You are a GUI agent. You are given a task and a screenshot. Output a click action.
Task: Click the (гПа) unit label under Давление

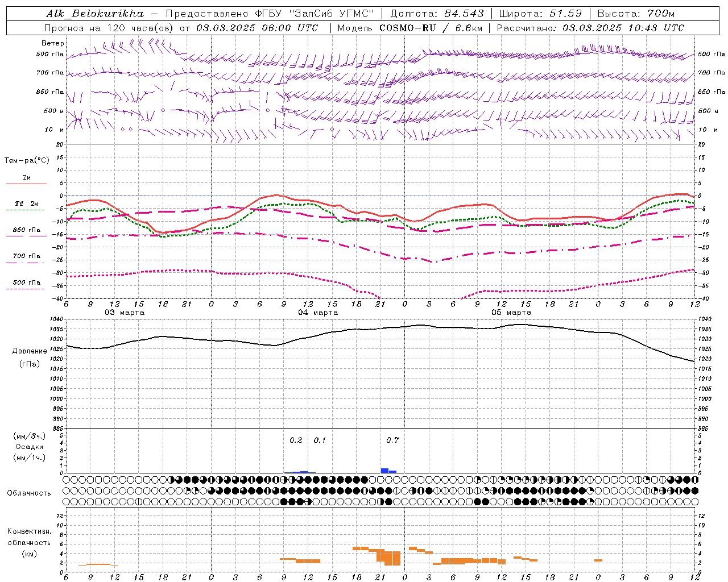click(x=30, y=364)
